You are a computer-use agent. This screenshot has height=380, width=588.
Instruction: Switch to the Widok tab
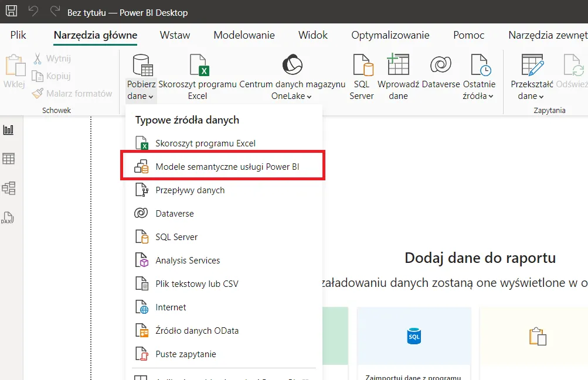(313, 35)
